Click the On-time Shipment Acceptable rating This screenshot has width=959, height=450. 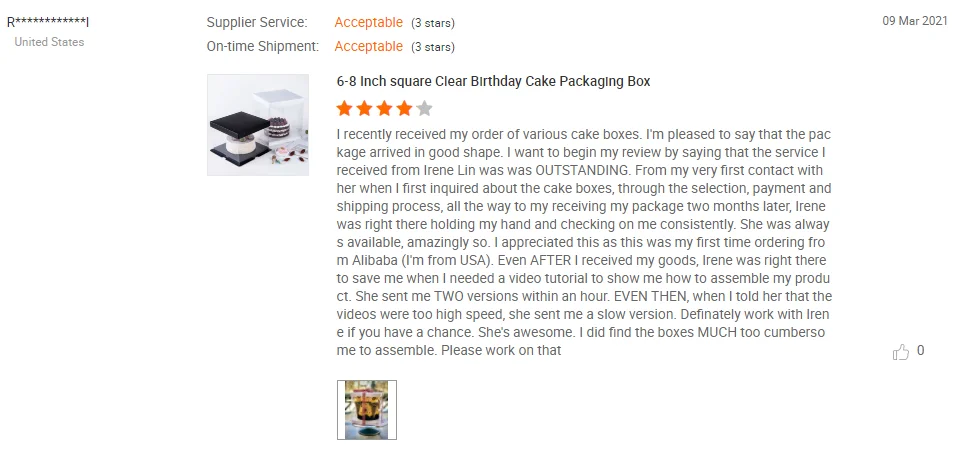coord(368,46)
